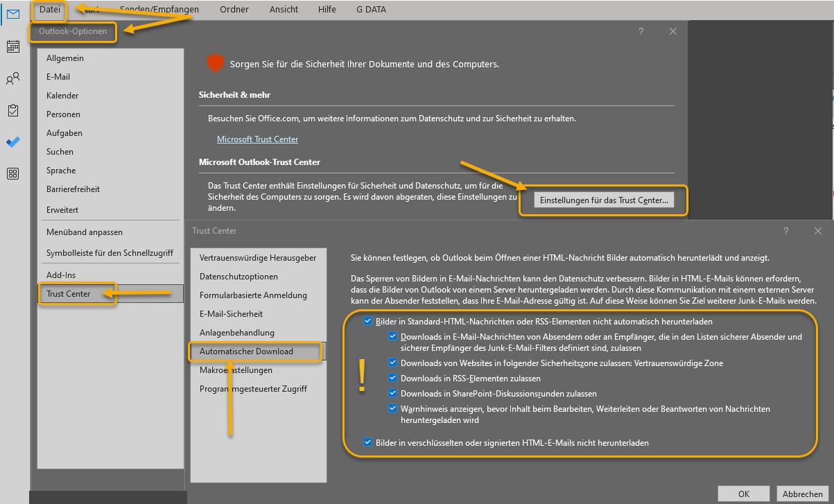Open the To Do checkmark icon
This screenshot has height=504, width=834.
click(x=12, y=142)
